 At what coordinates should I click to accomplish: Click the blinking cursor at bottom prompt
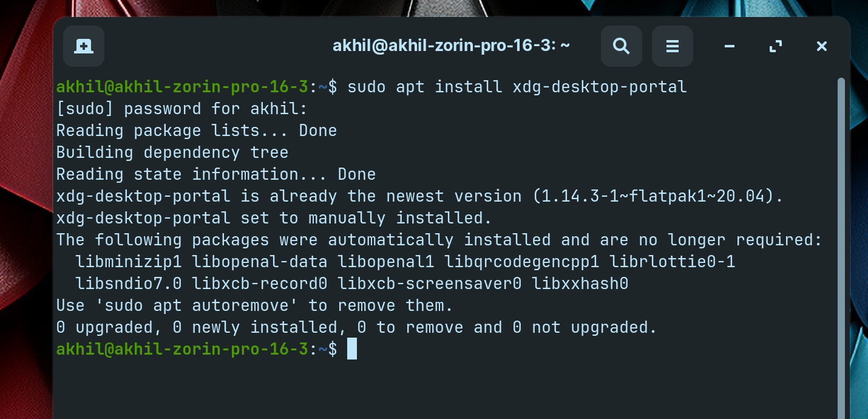[x=352, y=349]
